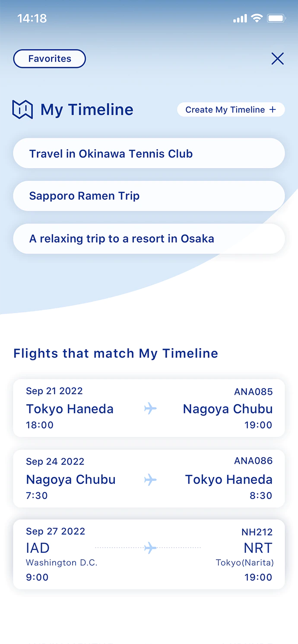Tap the battery status icon
Viewport: 298px width, 644px height.
tap(276, 18)
